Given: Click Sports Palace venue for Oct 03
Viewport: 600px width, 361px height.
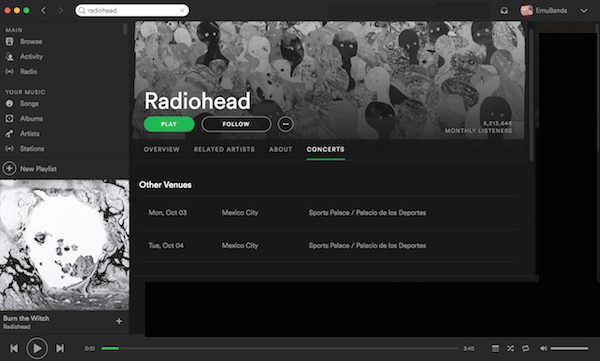Looking at the screenshot, I should (x=367, y=212).
